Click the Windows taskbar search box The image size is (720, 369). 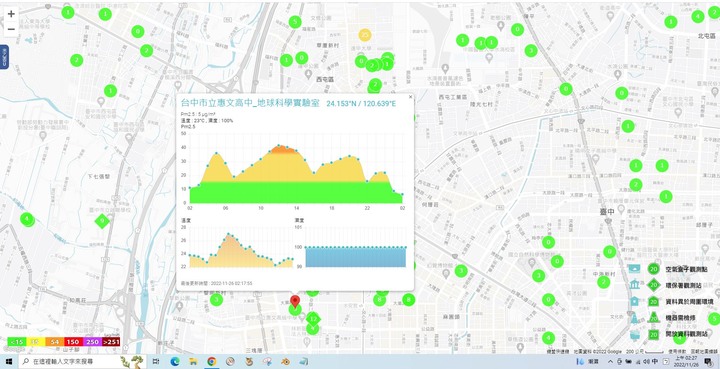coord(68,362)
